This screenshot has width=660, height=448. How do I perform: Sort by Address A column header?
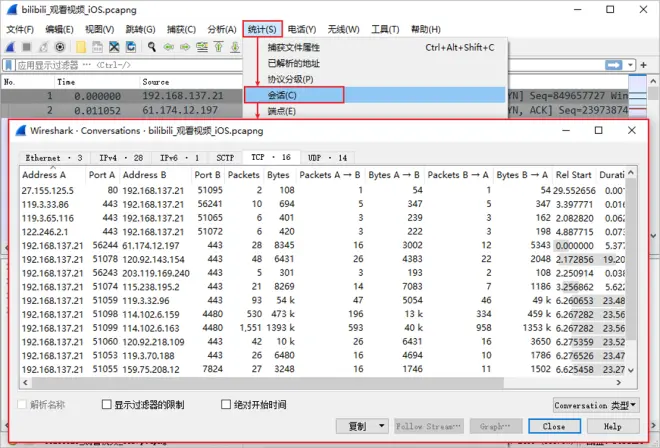(53, 175)
